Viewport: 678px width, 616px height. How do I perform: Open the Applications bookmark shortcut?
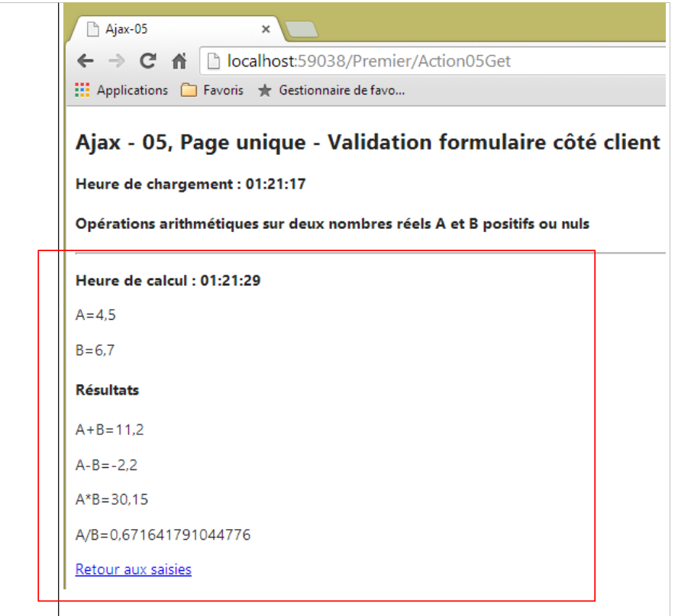[121, 90]
